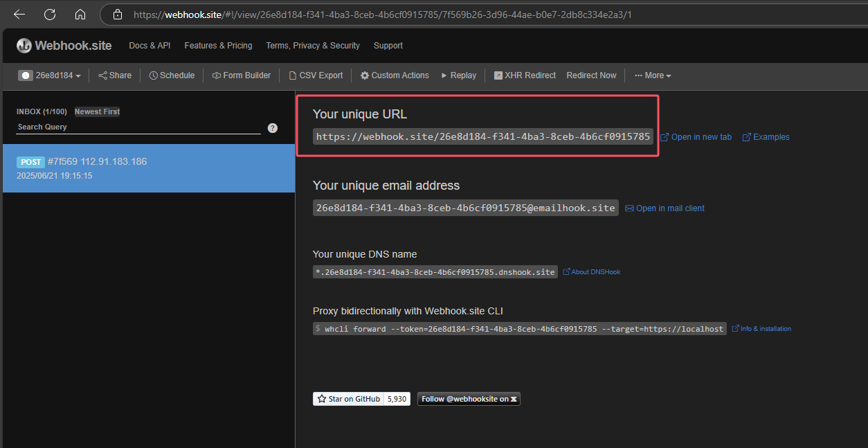Screen dimensions: 868x448
Task: Open Terms, Privacy & Security
Action: pyautogui.click(x=313, y=46)
